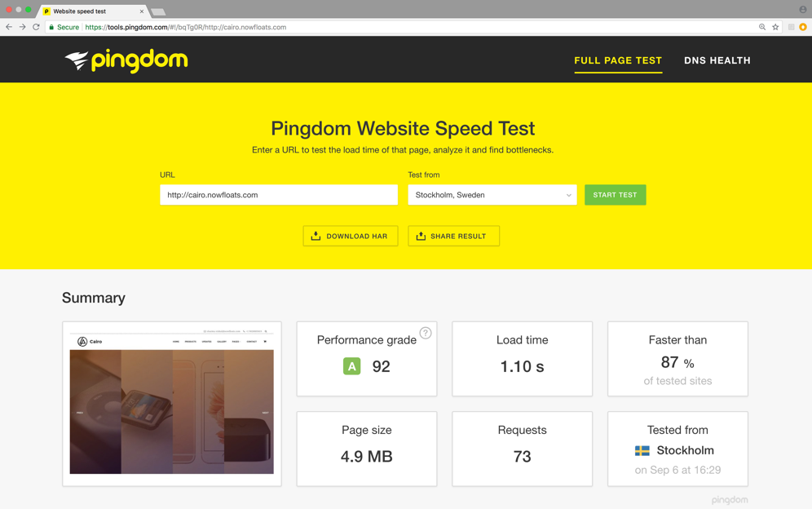Open the Test from location dropdown

coord(492,195)
